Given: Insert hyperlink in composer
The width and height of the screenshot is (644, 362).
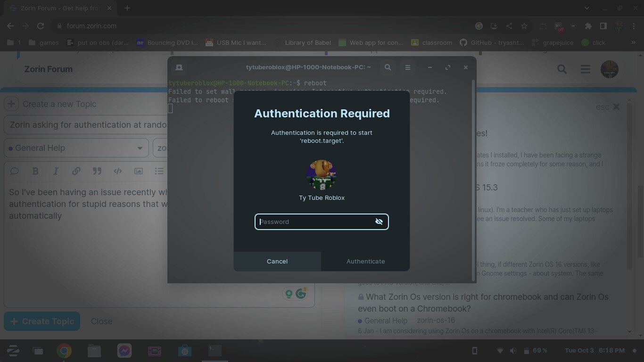Looking at the screenshot, I should (x=76, y=171).
